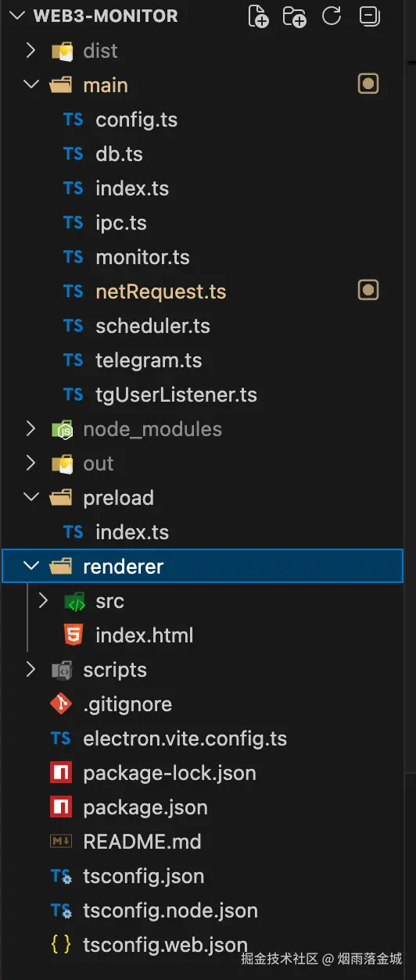Select electron.vite.config.ts file
This screenshot has height=980, width=416.
[185, 739]
